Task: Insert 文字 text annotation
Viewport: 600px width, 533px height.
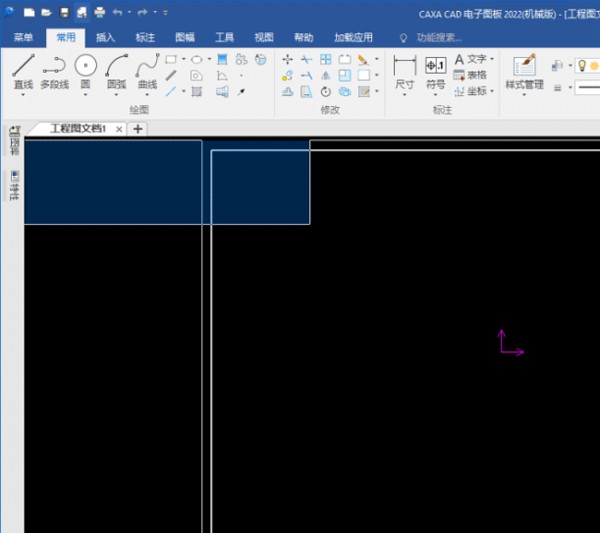Action: 471,59
